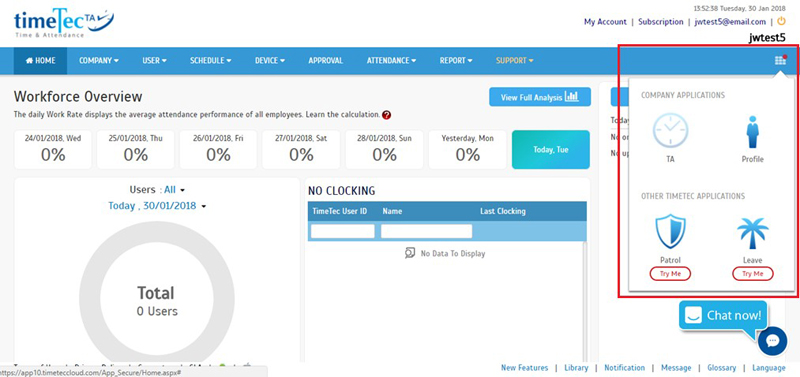Image resolution: width=800 pixels, height=377 pixels.
Task: Click the Workforce Overview heading
Action: (x=78, y=96)
